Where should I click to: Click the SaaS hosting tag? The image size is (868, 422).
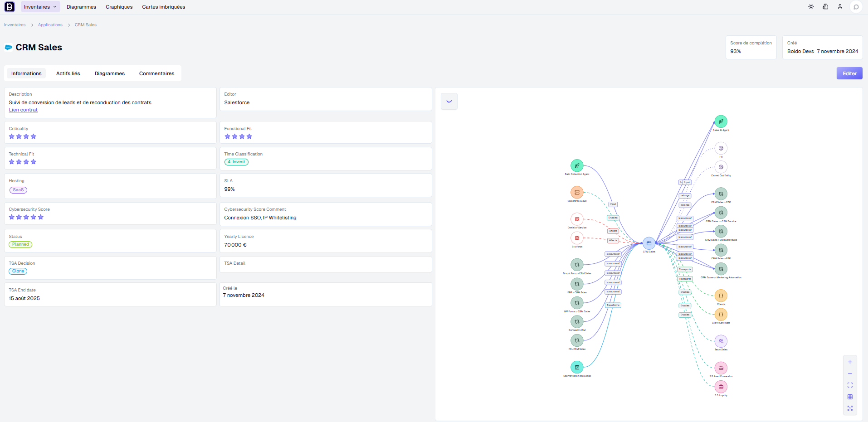click(x=18, y=190)
